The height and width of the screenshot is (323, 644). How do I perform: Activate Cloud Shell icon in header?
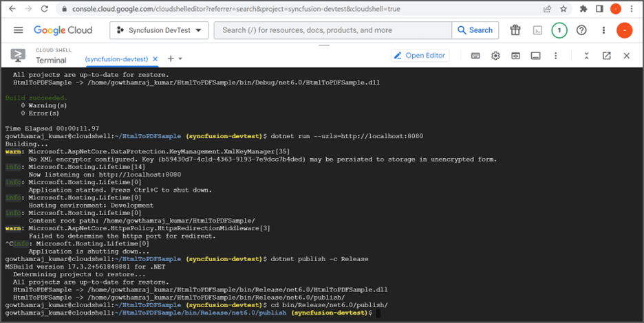(x=537, y=30)
